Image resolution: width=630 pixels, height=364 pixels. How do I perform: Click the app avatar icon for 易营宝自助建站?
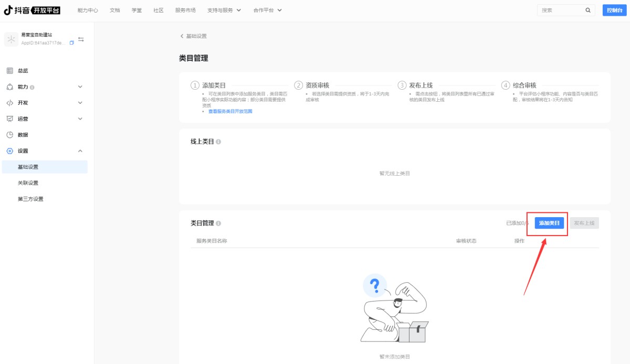[11, 39]
